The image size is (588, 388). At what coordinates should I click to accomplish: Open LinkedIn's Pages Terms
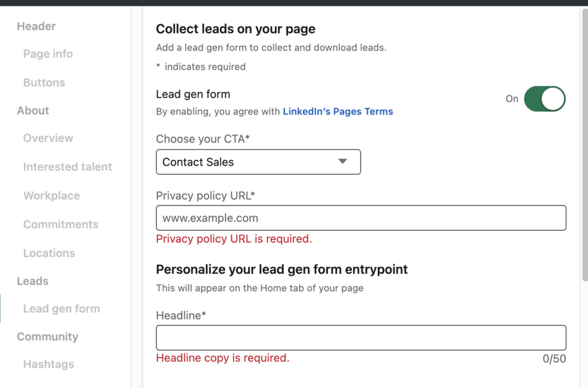pyautogui.click(x=338, y=111)
